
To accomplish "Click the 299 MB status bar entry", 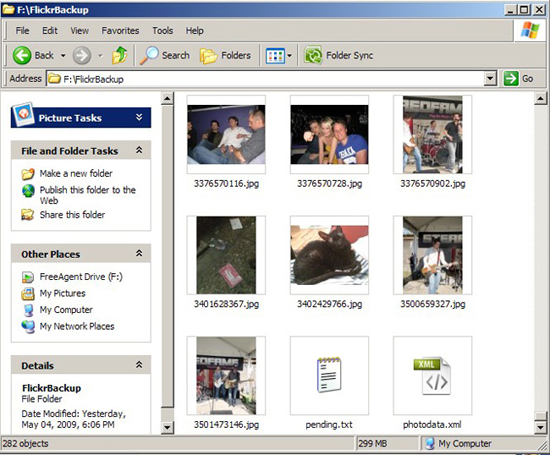I will (373, 444).
